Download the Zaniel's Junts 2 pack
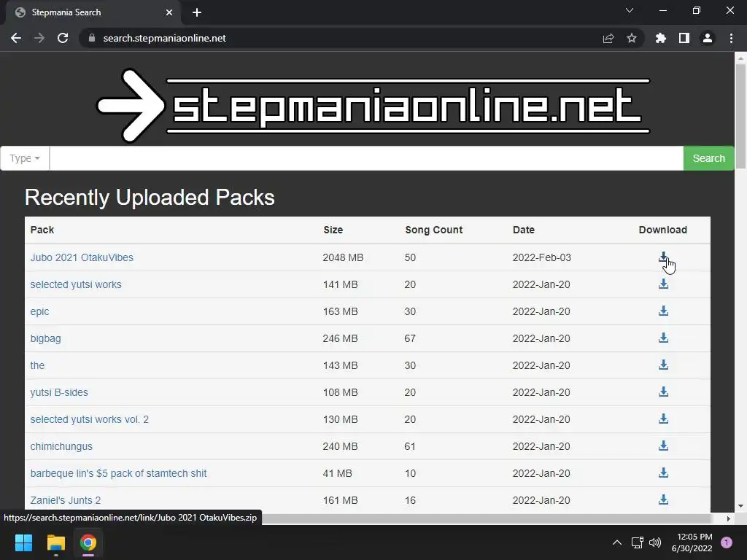The width and height of the screenshot is (747, 560). point(663,499)
